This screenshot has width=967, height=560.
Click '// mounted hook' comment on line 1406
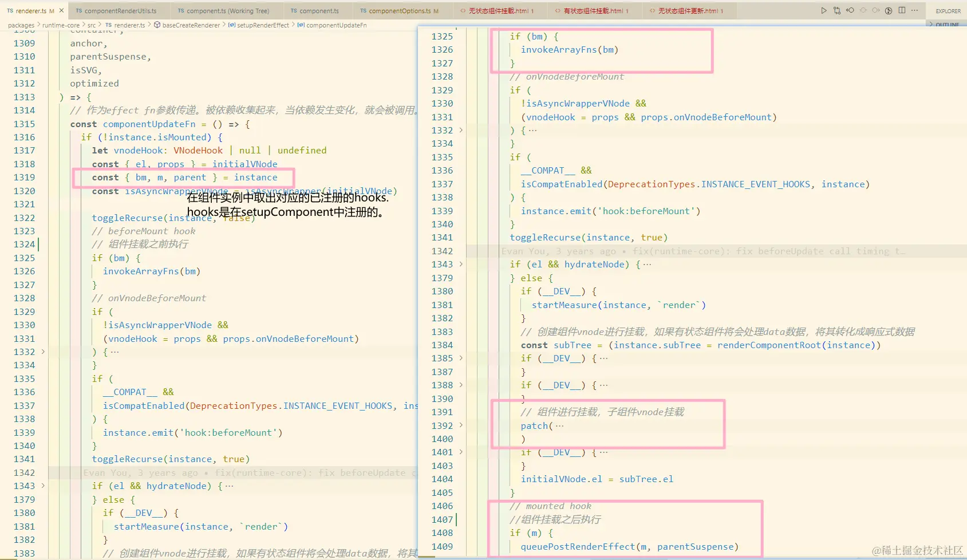[550, 506]
